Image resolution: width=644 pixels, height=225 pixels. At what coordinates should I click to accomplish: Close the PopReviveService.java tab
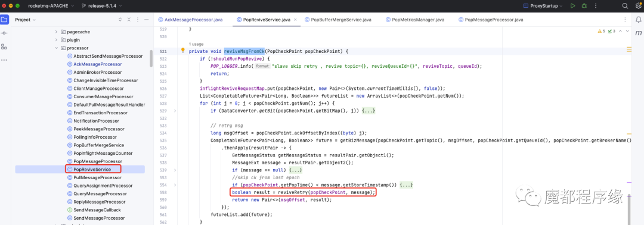point(295,20)
